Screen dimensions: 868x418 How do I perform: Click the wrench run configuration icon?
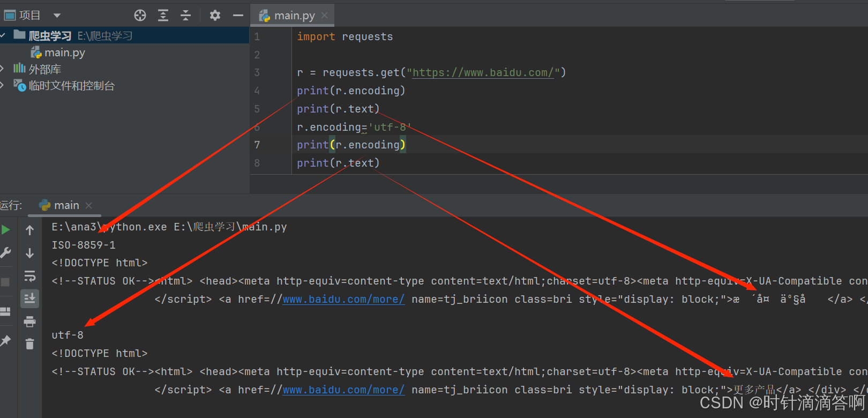point(6,253)
